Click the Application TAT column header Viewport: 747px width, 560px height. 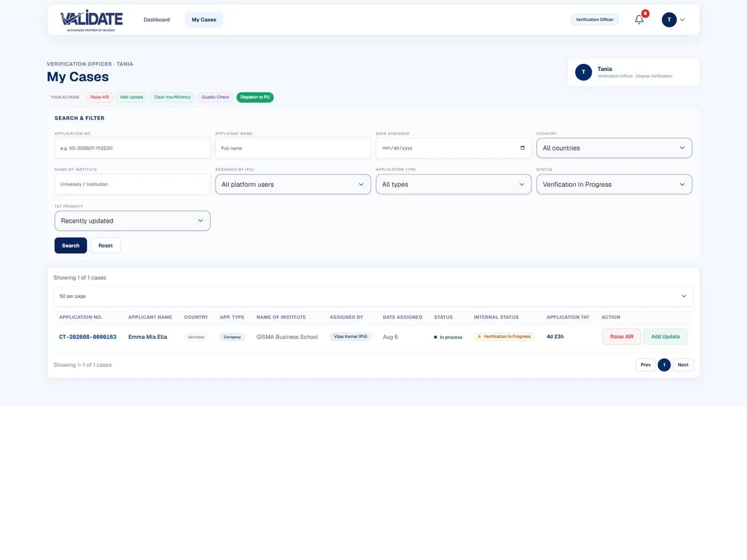pyautogui.click(x=568, y=317)
